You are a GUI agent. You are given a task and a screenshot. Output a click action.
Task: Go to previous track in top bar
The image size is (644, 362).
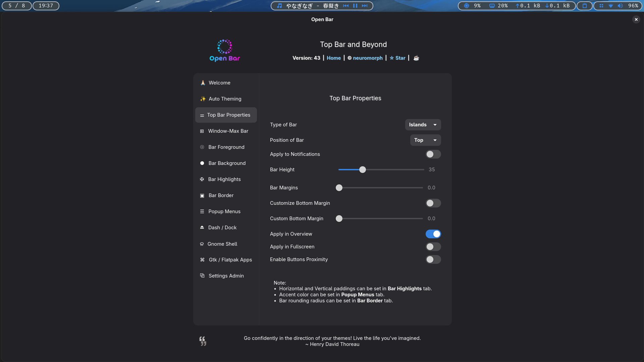(346, 6)
